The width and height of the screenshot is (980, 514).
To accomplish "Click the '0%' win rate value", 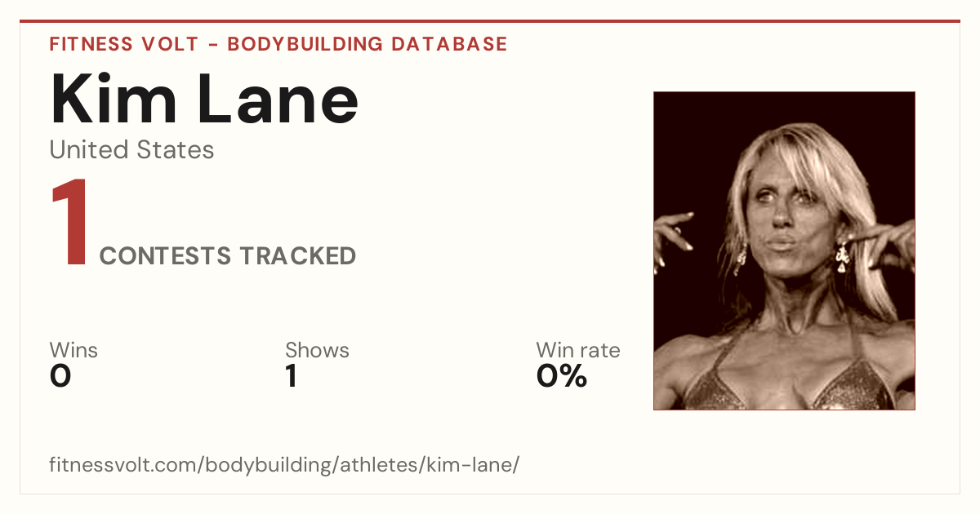I will click(562, 376).
